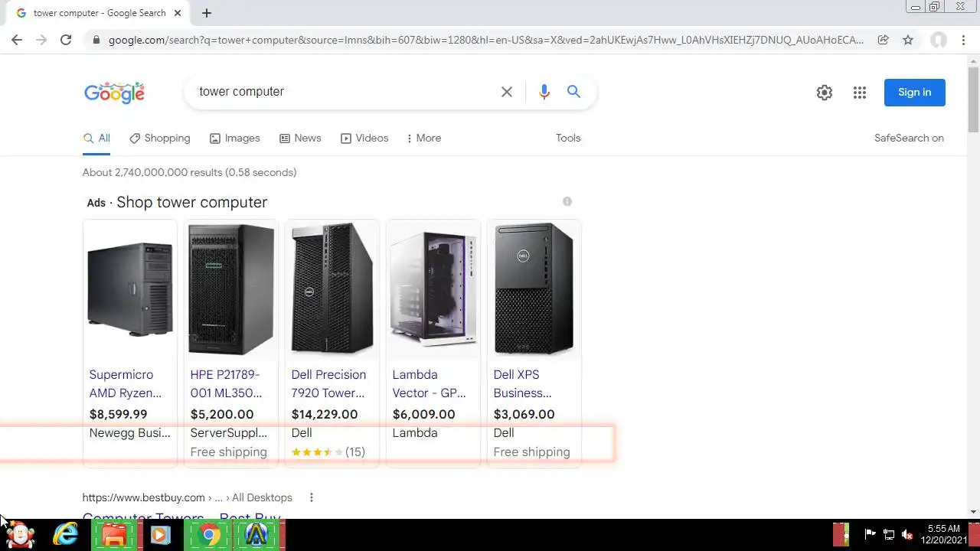This screenshot has height=551, width=980.
Task: Open the taskbar clock showing 5:55 AM
Action: click(x=944, y=534)
